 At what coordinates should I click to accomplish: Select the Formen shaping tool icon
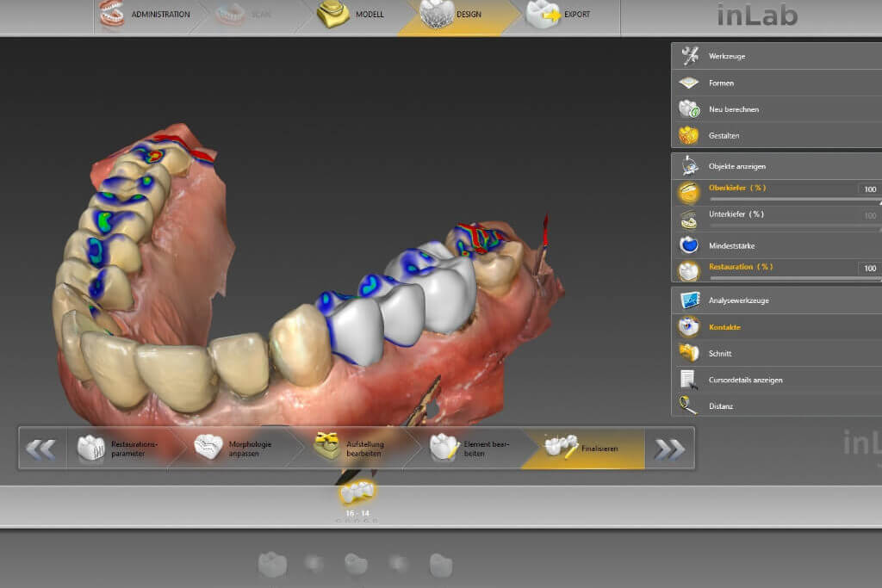coord(689,84)
